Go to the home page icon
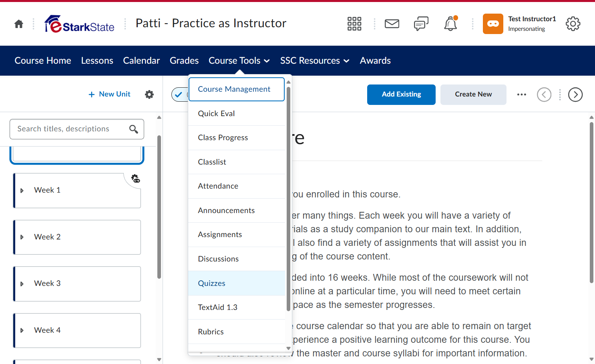595x364 pixels. pos(19,24)
